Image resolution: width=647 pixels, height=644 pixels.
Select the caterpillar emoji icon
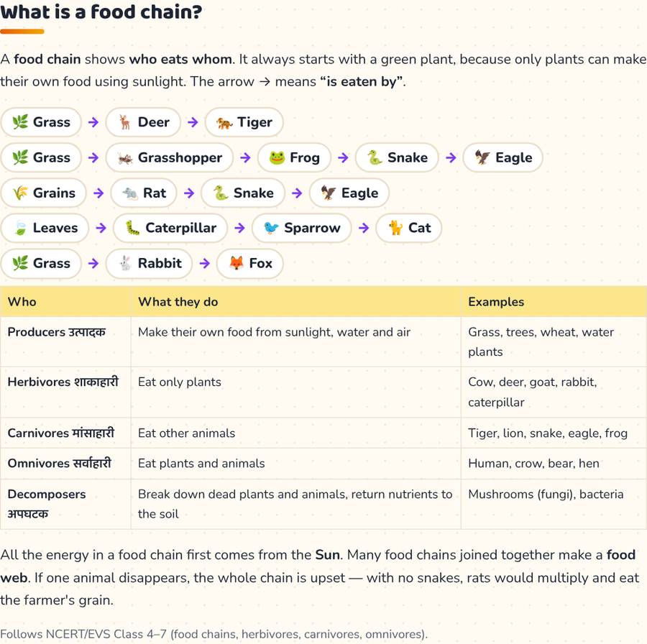[132, 228]
